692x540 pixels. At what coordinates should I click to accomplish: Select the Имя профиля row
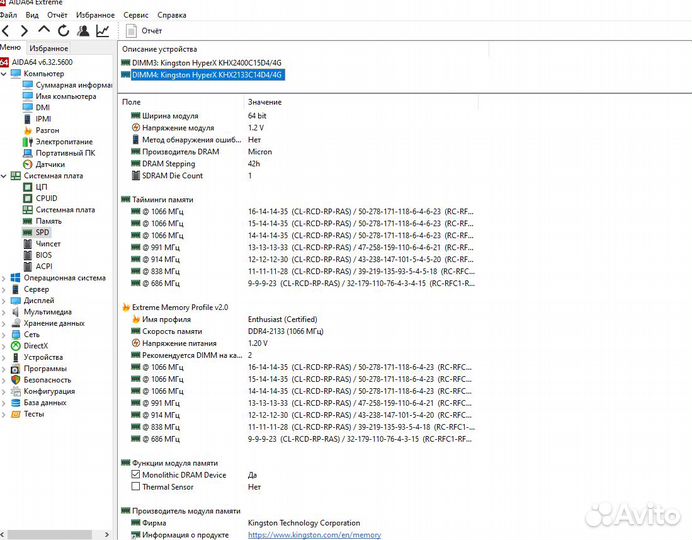[298, 319]
